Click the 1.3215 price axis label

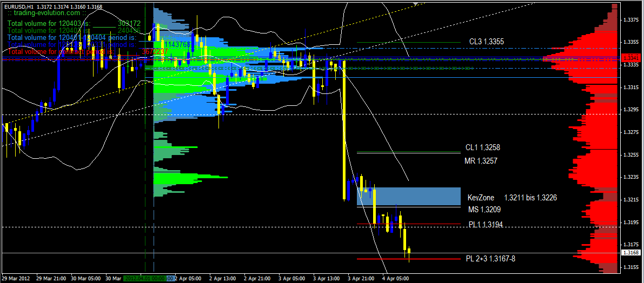(630, 200)
